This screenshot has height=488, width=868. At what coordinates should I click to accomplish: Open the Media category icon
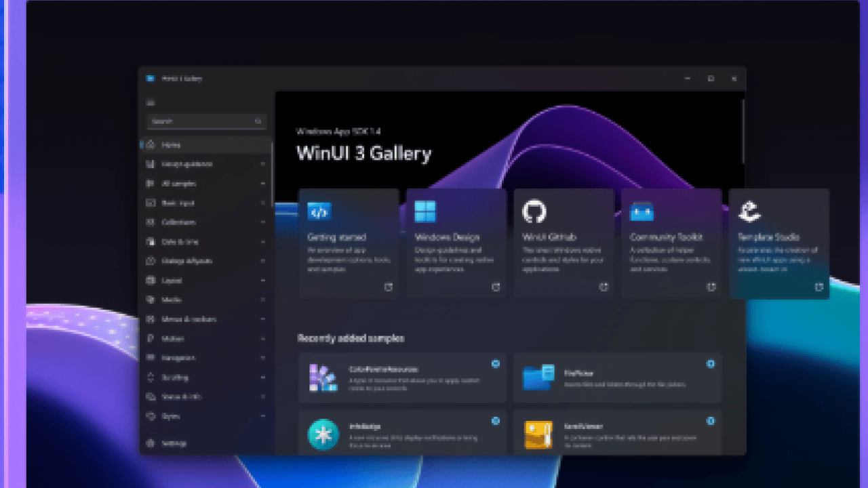[x=151, y=300]
